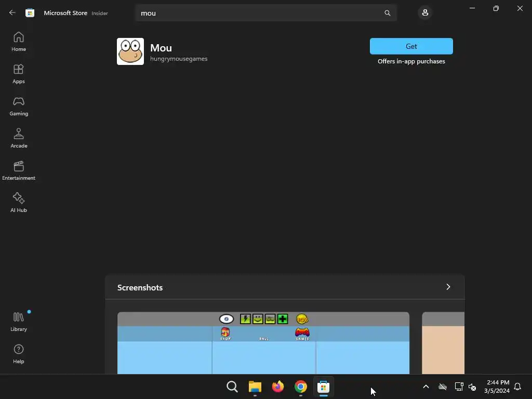This screenshot has height=399, width=532.
Task: Click the Insider label
Action: point(100,13)
